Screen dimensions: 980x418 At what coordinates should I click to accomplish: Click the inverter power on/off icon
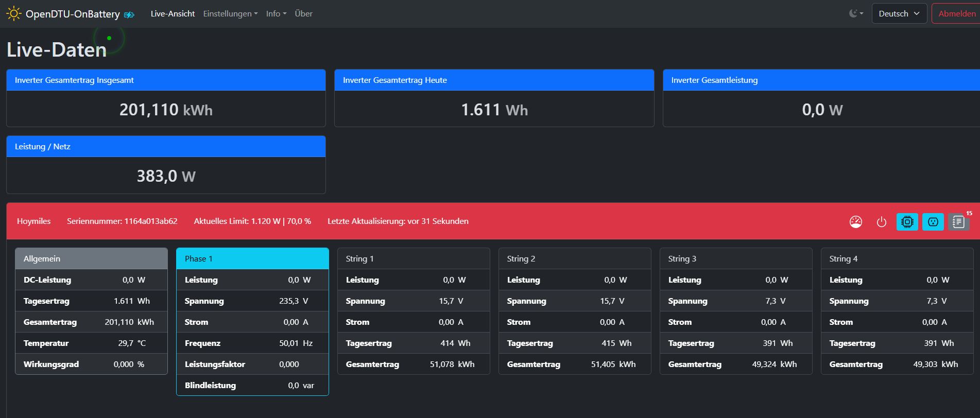881,222
